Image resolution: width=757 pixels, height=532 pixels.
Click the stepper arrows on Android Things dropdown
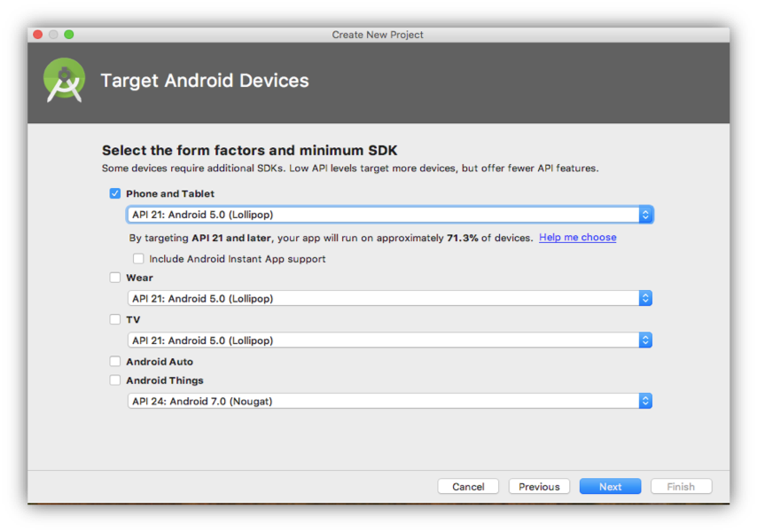click(x=645, y=400)
